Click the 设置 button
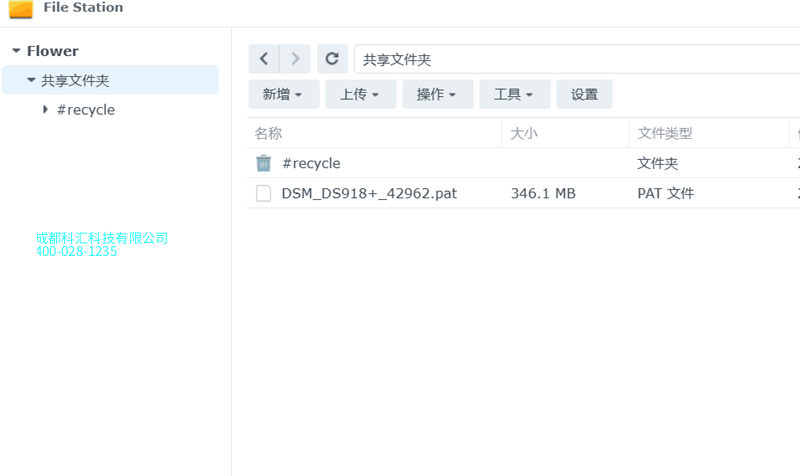800x476 pixels. click(x=584, y=94)
